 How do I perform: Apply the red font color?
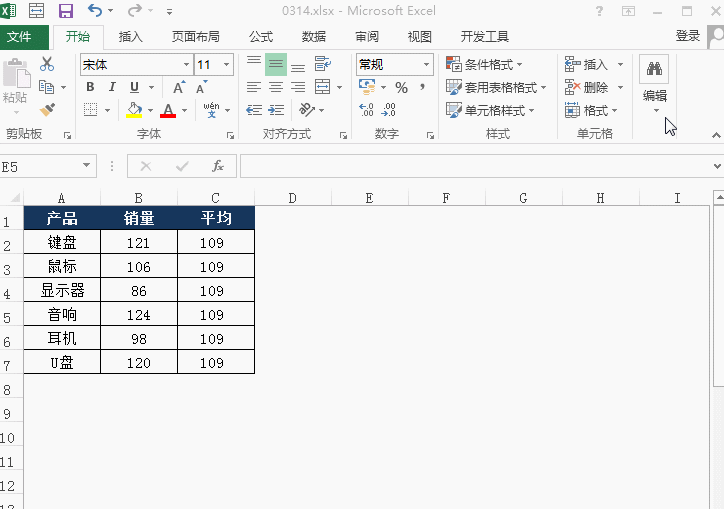pos(168,110)
